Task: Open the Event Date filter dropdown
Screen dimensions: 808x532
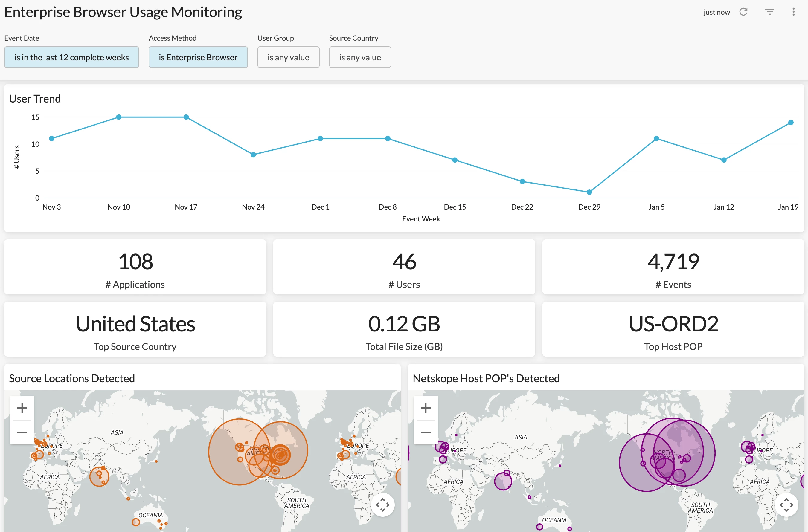Action: pos(72,57)
